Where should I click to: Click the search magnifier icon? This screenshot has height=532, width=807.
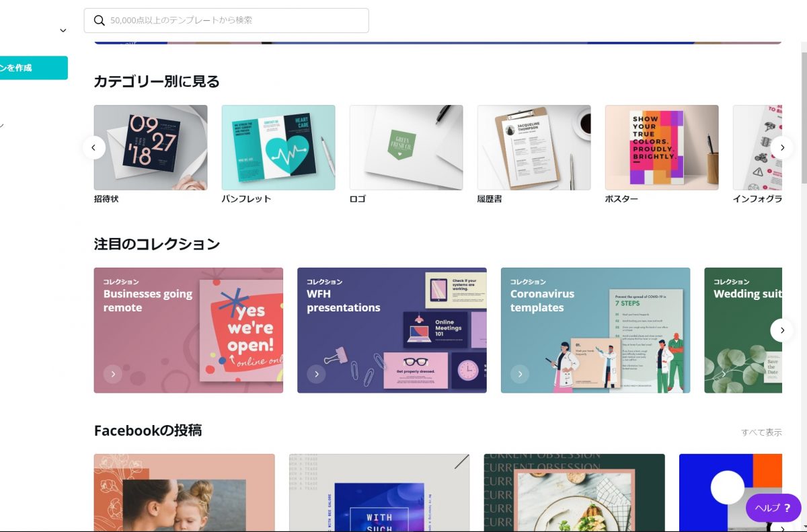100,20
